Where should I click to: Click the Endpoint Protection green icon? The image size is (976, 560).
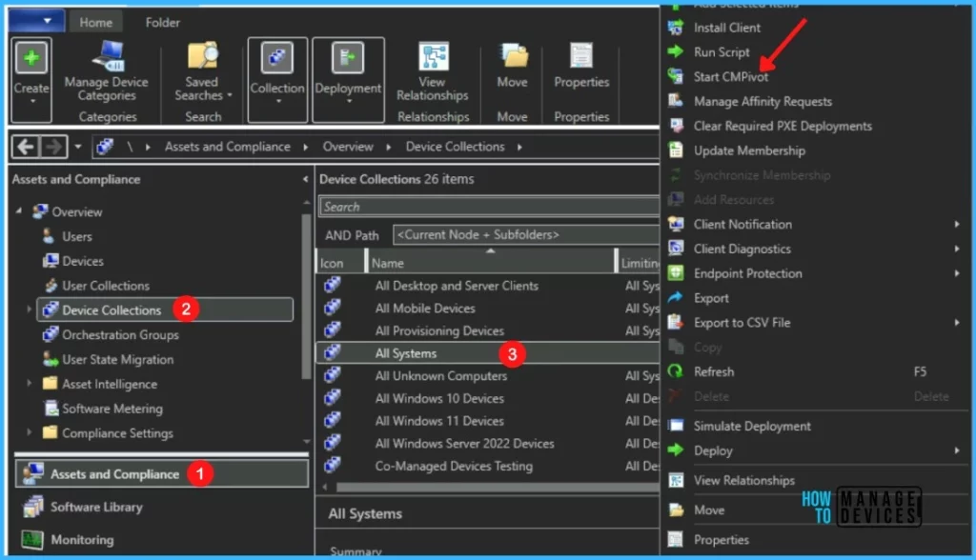(676, 273)
